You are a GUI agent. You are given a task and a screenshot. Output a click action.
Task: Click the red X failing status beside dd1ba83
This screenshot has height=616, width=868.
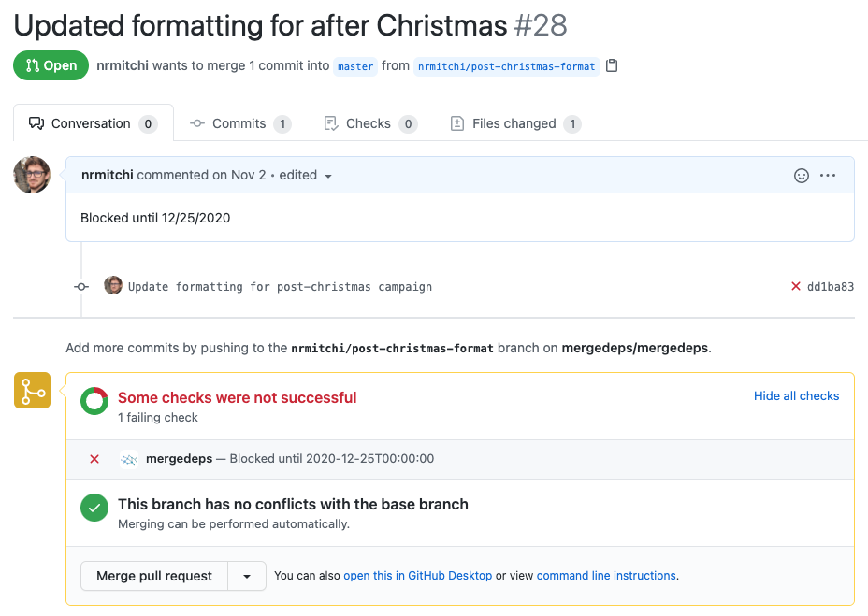(795, 286)
